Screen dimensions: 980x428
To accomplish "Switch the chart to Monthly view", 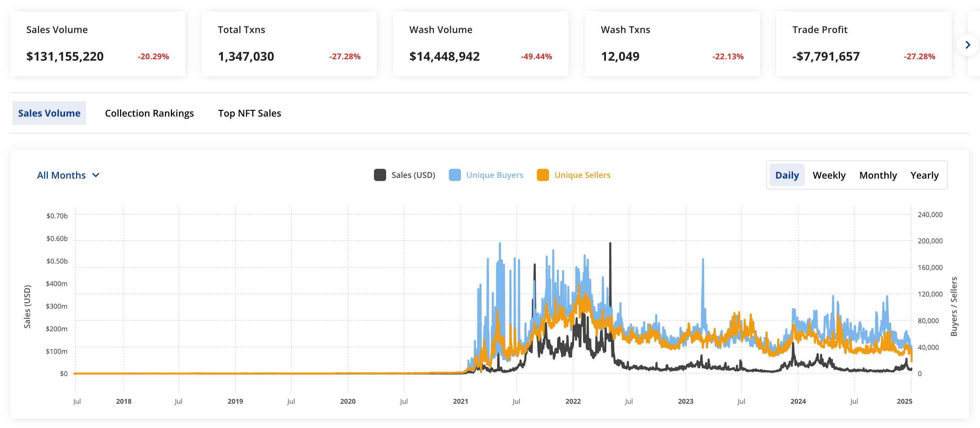I will [x=878, y=175].
